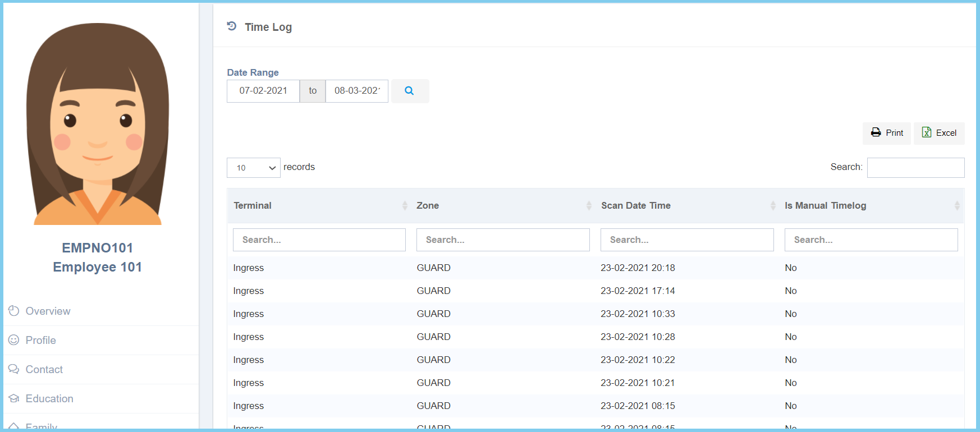The image size is (980, 432).
Task: Focus the Zone column search box
Action: point(503,240)
